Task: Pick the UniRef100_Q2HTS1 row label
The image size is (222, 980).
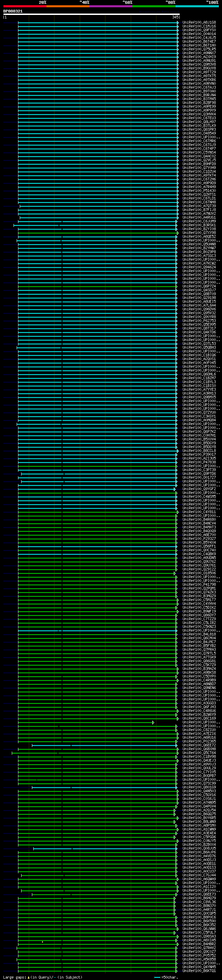Action: [199, 195]
